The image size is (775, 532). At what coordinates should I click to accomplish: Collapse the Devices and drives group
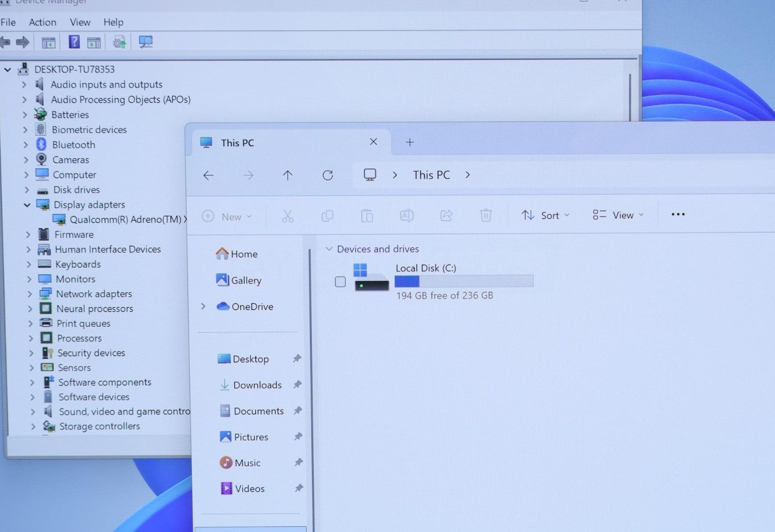(329, 249)
